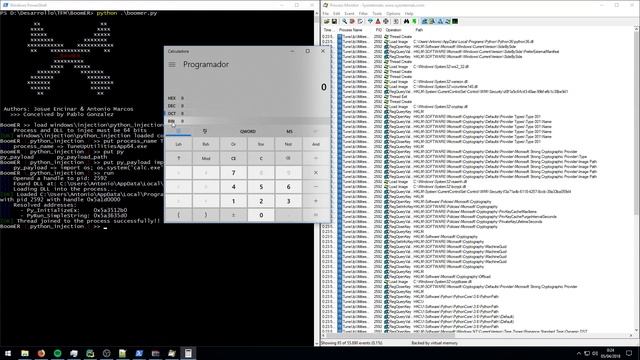Open the Tools menu in Process Monitor
640x360 pixels.
pos(377,13)
